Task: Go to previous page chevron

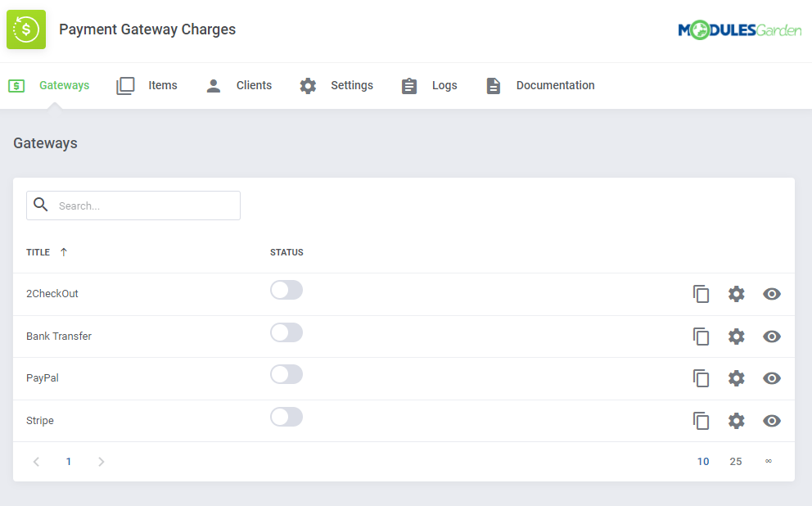Action: [x=36, y=462]
